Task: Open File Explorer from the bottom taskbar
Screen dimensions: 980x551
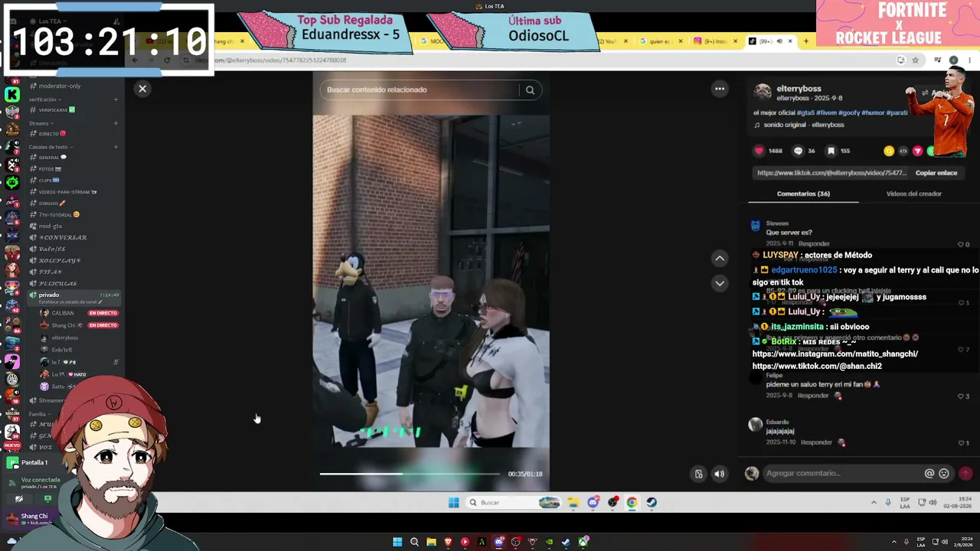Action: (x=431, y=542)
